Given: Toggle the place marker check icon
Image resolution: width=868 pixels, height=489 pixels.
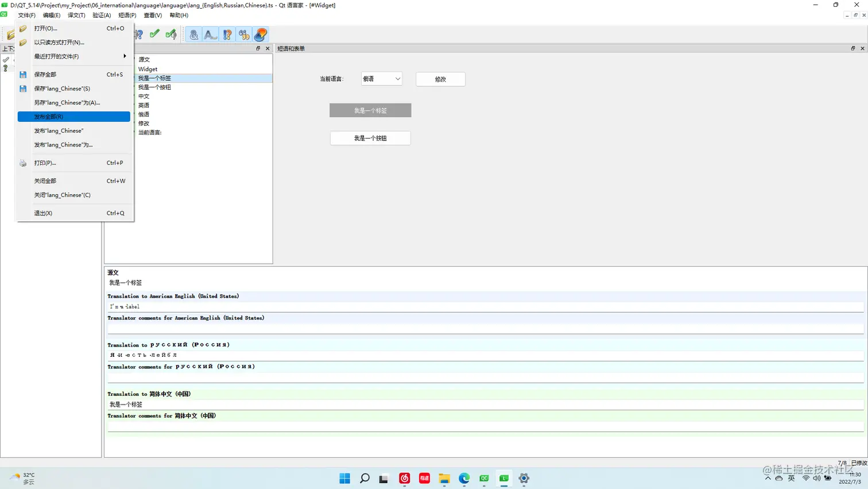Looking at the screenshot, I should [x=261, y=34].
